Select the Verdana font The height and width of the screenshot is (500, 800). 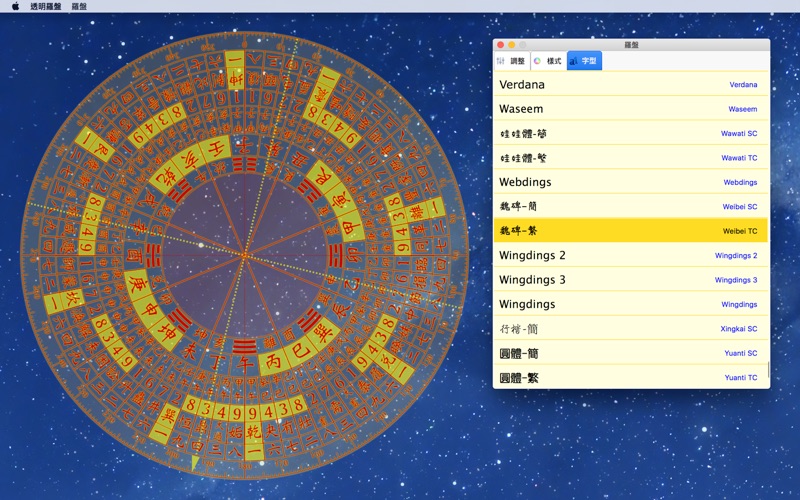630,85
